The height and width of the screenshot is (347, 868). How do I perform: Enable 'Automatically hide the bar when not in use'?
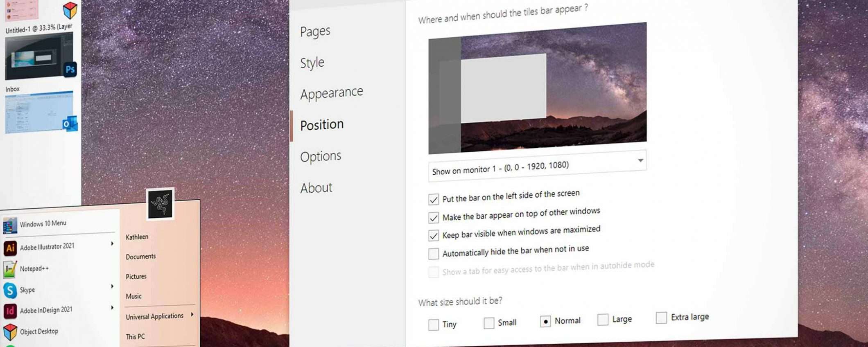click(x=433, y=254)
